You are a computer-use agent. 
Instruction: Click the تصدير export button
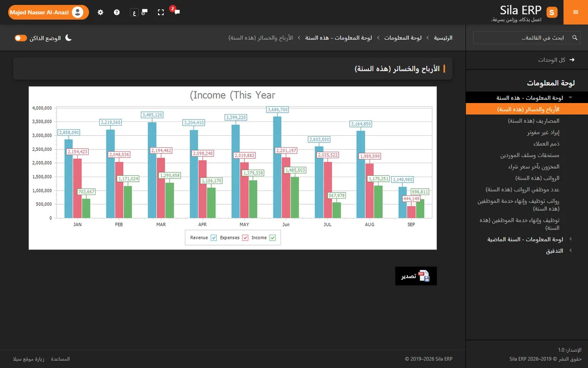click(x=416, y=276)
